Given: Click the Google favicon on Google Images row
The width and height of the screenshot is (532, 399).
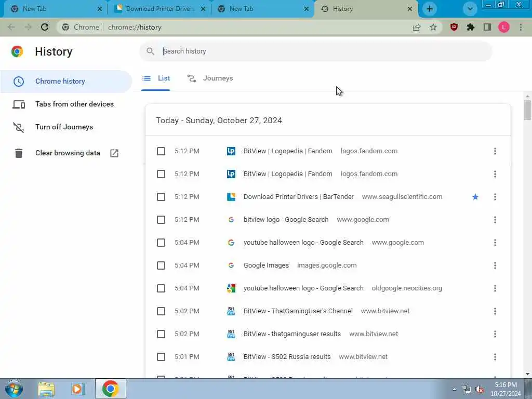Looking at the screenshot, I should [231, 265].
